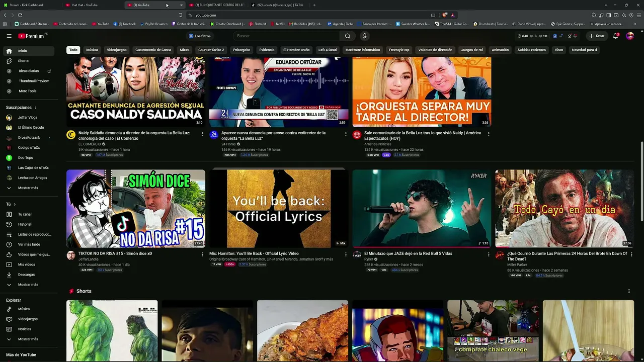Go back in browser history

tap(5, 15)
